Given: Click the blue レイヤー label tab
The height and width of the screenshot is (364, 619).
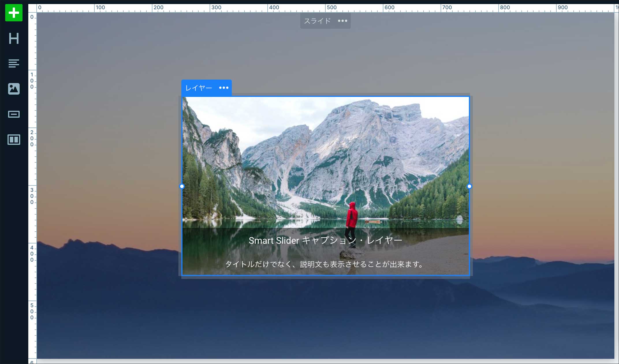Looking at the screenshot, I should [x=199, y=88].
